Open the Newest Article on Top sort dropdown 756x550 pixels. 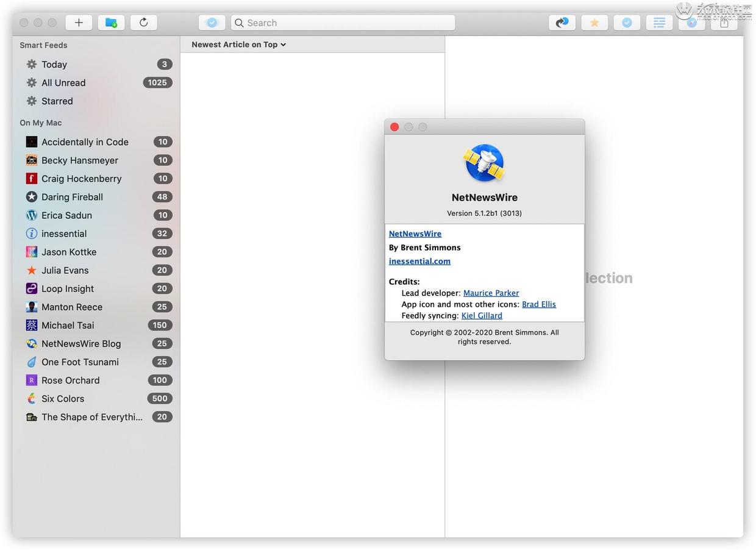(238, 45)
